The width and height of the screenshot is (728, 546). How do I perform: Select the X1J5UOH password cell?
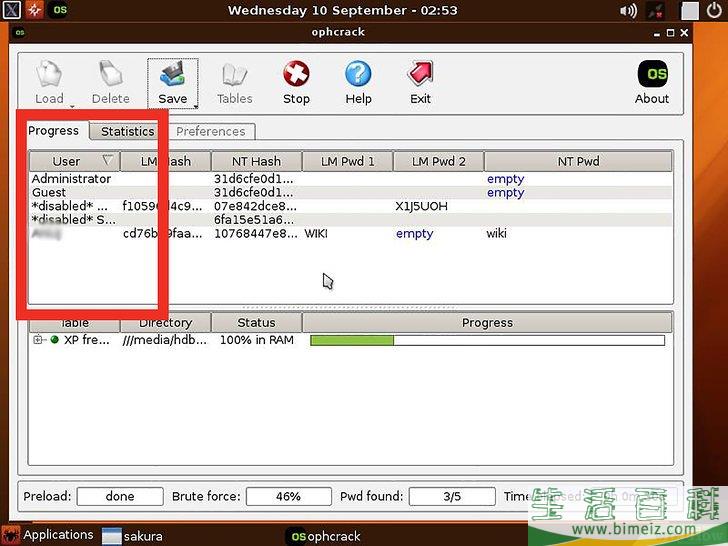(422, 206)
